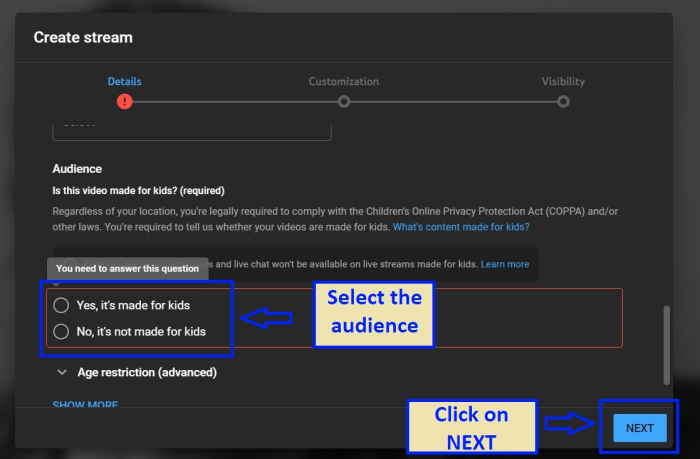Click the Customization step circle marker
The width and height of the screenshot is (700, 459).
click(x=344, y=102)
